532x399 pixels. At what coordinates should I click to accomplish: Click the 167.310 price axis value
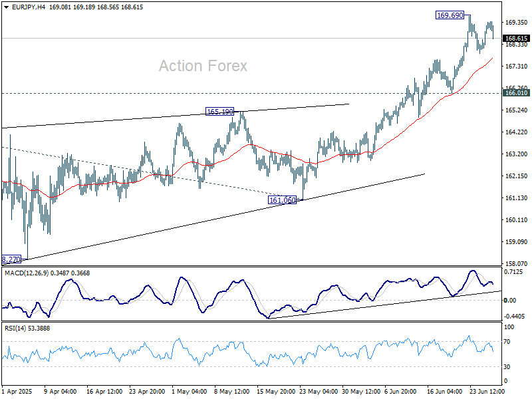517,66
